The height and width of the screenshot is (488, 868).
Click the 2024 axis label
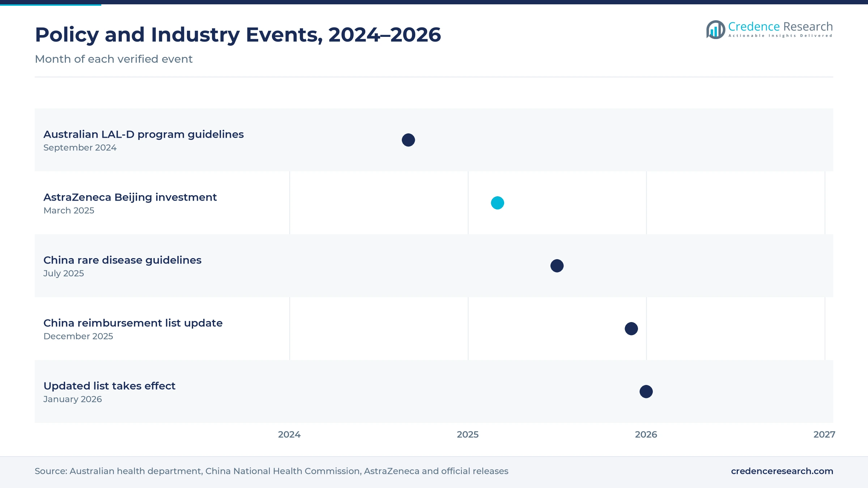(289, 435)
